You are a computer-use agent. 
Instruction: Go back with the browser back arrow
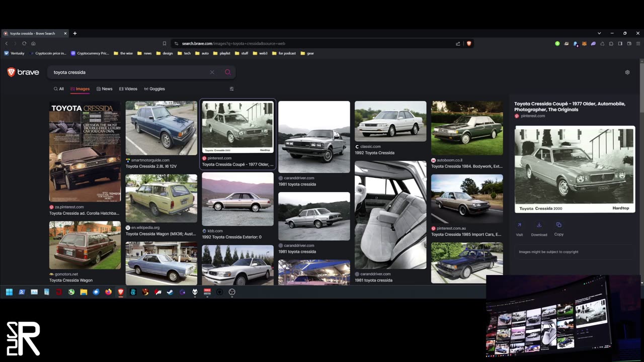pos(7,44)
